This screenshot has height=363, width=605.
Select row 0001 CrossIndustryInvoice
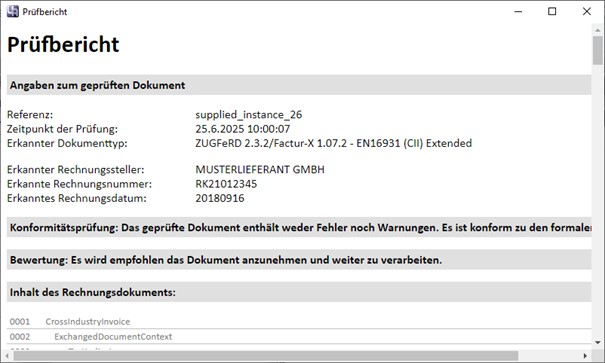tap(299, 321)
